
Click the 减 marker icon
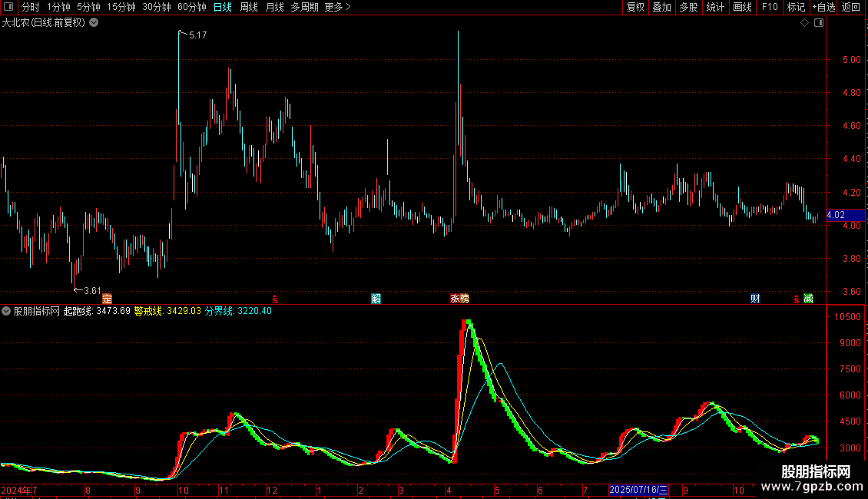(x=808, y=299)
